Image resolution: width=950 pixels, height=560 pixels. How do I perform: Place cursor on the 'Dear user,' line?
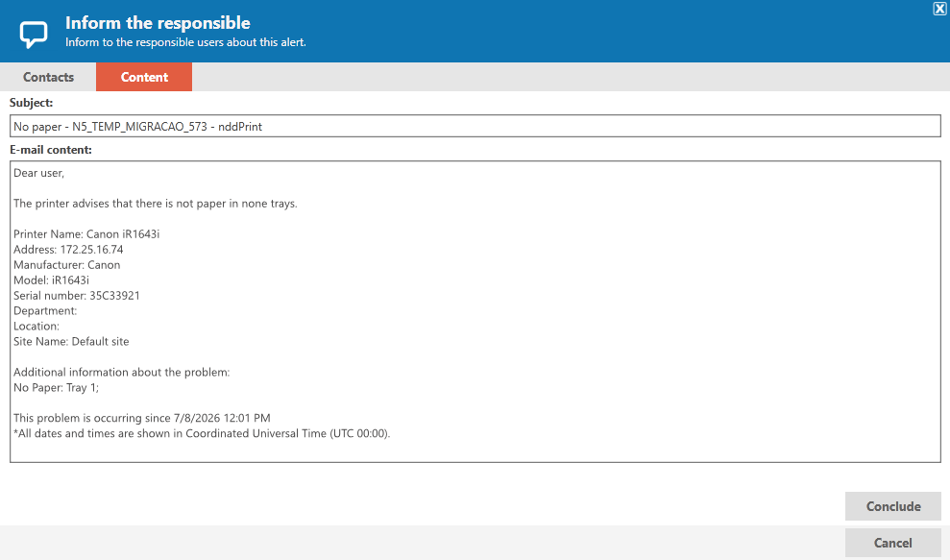point(38,173)
